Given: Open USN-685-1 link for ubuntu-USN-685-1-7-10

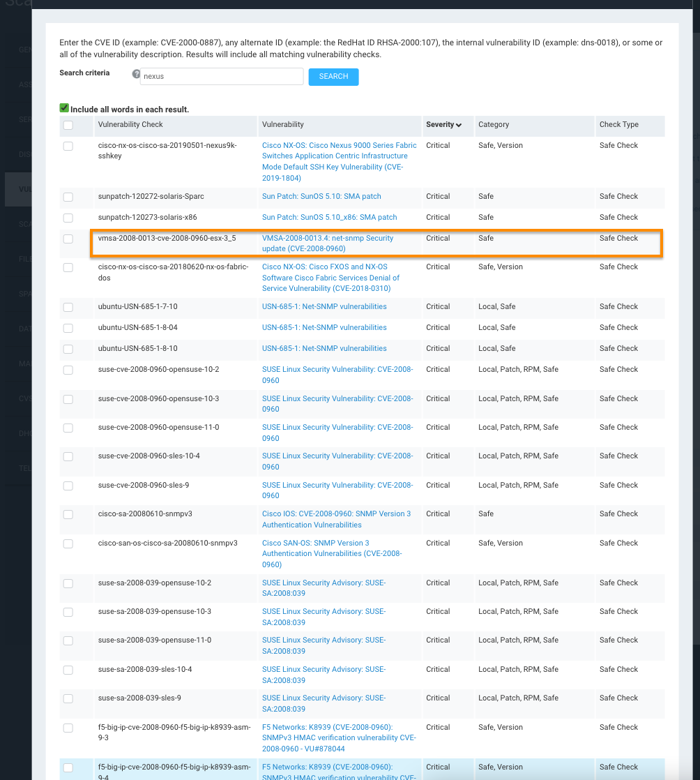Looking at the screenshot, I should click(324, 307).
